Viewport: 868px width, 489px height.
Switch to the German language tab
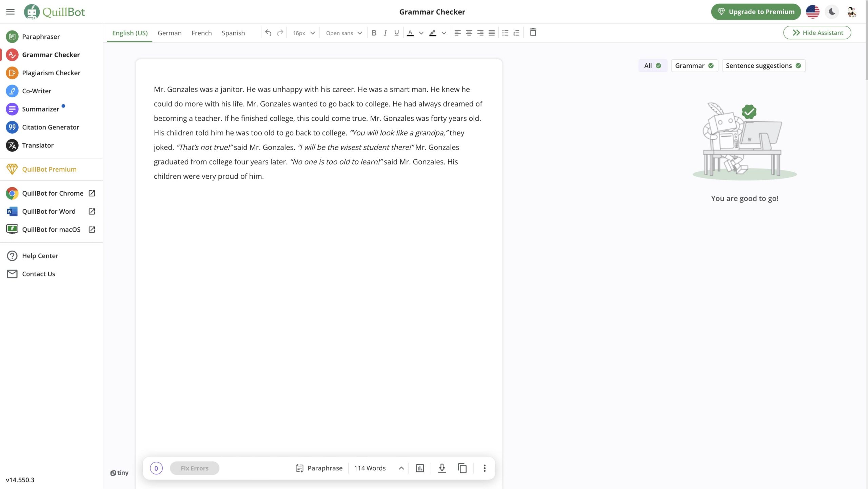tap(170, 33)
